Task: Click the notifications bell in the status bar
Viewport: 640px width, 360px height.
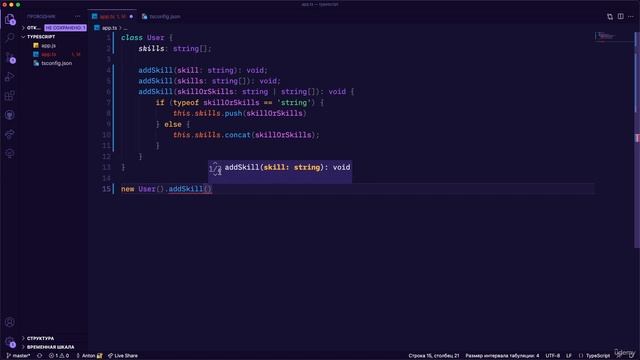Action: [x=631, y=356]
